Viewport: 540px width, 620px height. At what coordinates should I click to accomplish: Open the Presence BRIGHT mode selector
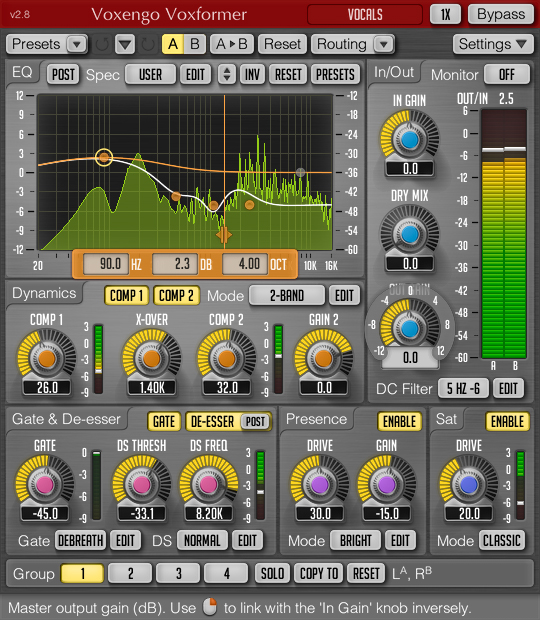355,541
